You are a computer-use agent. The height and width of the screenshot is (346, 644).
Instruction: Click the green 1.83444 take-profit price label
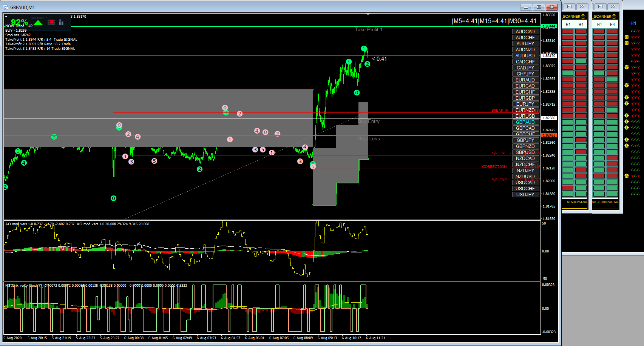(x=549, y=26)
